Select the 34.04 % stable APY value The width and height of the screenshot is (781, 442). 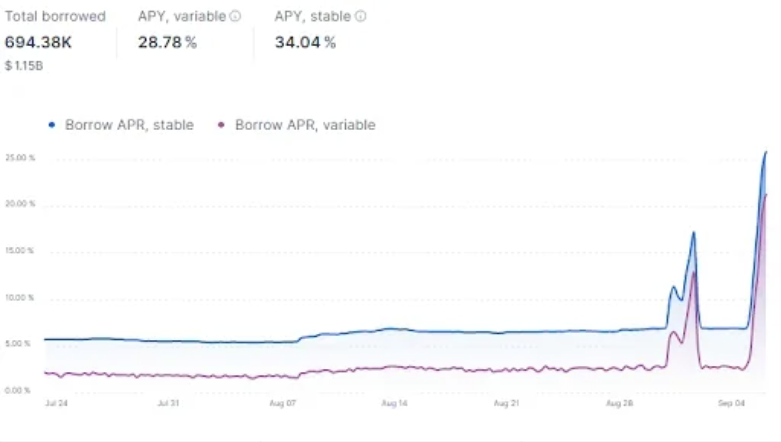[305, 42]
